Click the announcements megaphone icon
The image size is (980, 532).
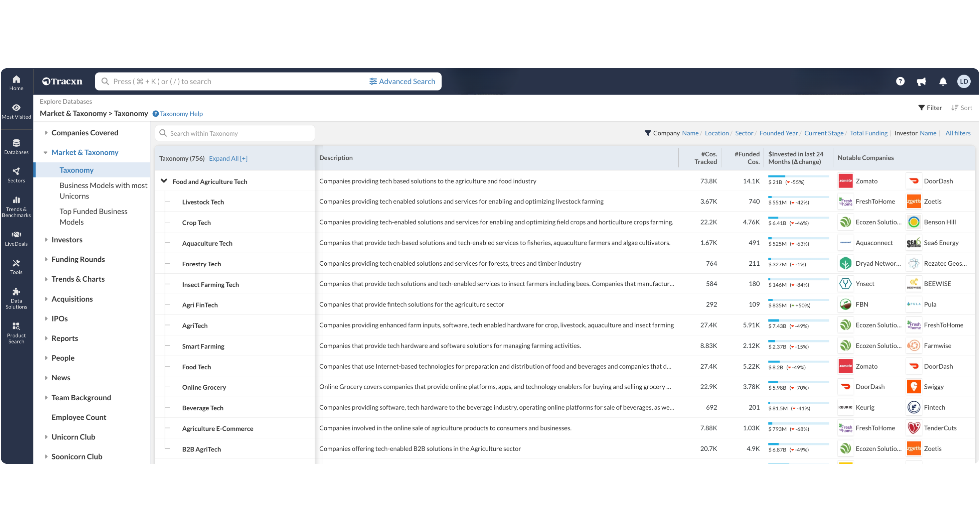pos(921,82)
